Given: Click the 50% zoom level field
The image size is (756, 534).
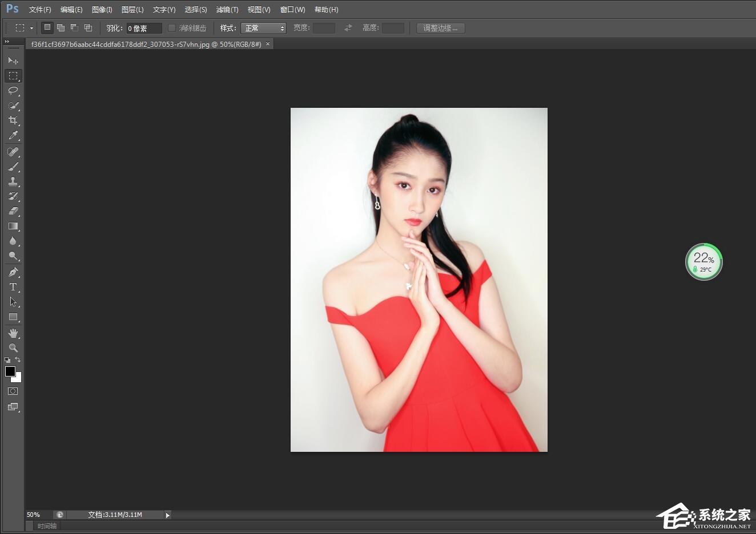Looking at the screenshot, I should 33,515.
